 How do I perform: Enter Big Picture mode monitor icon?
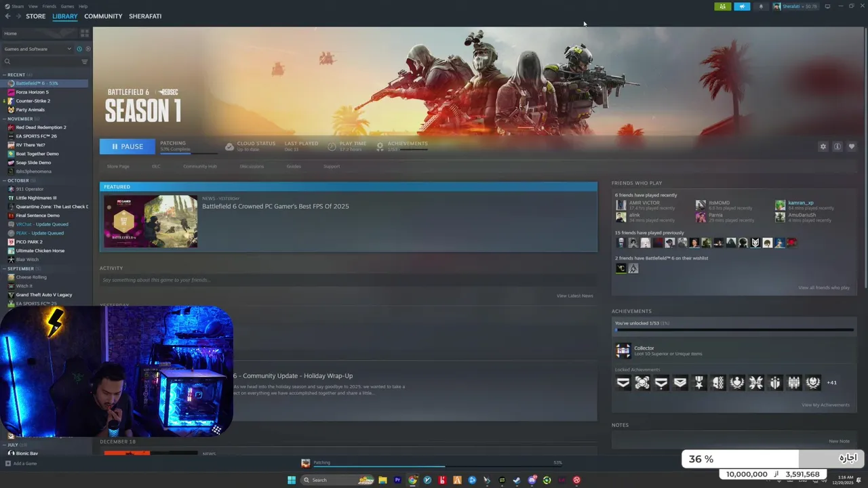coord(827,7)
